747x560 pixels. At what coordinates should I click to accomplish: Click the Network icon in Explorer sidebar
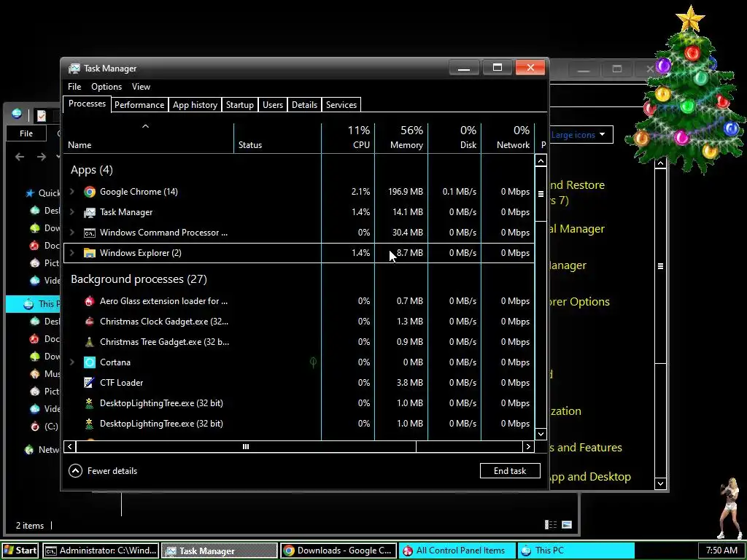(29, 449)
